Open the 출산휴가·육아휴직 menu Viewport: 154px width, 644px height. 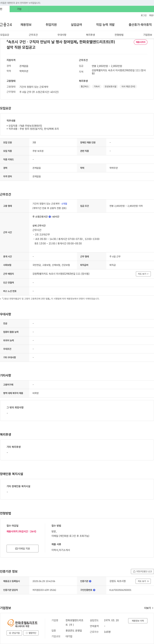(140, 25)
